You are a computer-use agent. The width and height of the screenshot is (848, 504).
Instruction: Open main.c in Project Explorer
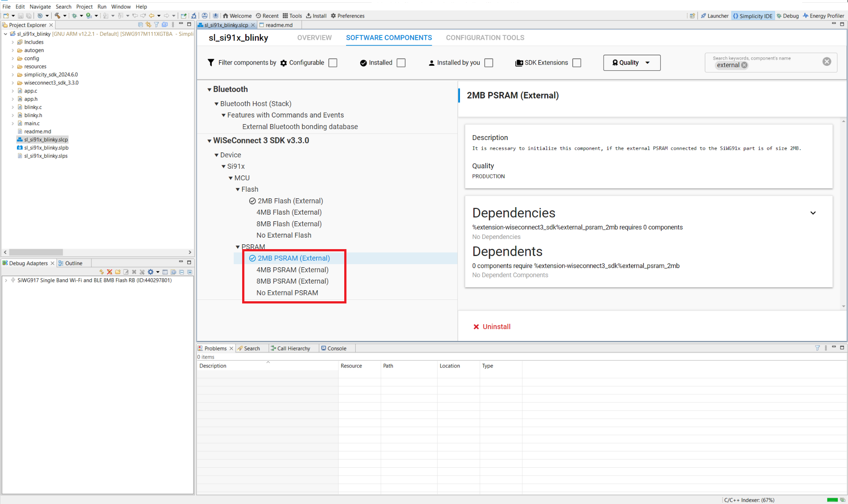point(32,123)
